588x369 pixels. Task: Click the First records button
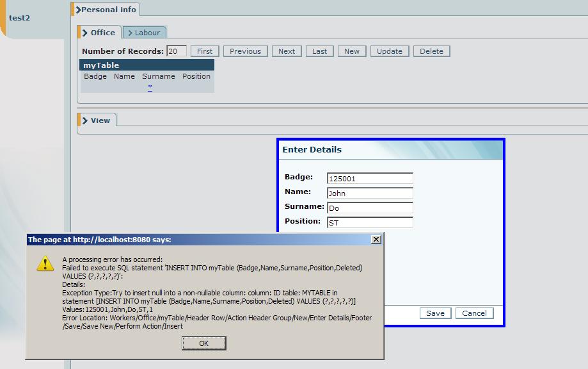(205, 51)
